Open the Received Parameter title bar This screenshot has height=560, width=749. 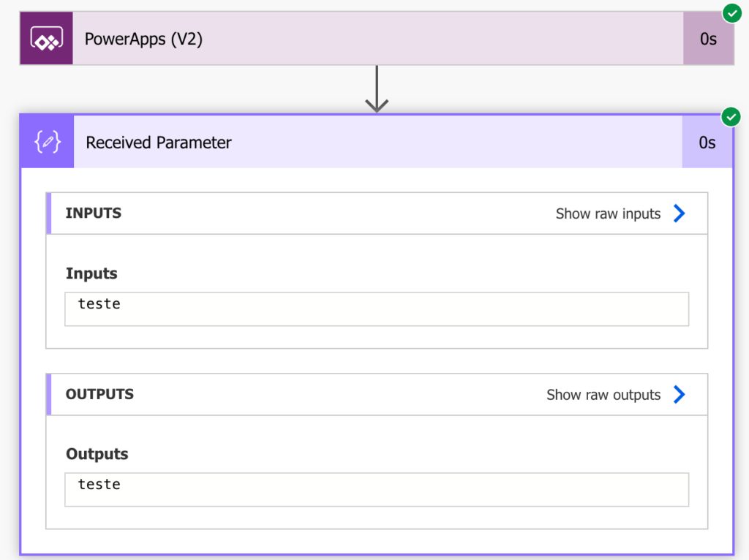pos(158,143)
